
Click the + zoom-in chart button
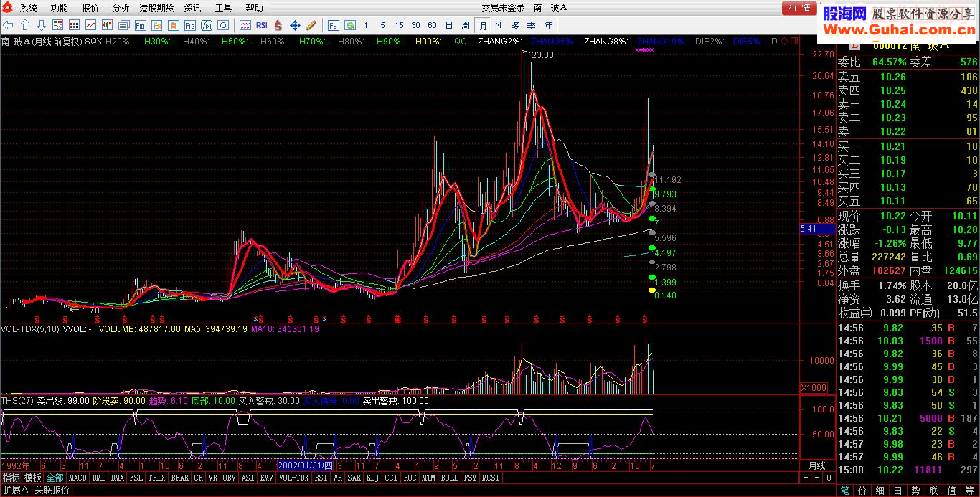[806, 478]
